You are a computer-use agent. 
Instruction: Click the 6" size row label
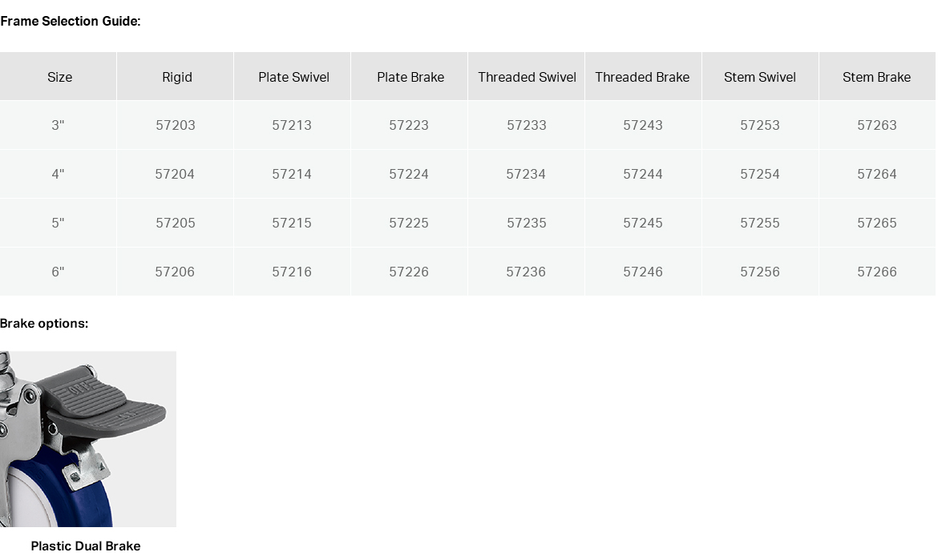(x=58, y=272)
